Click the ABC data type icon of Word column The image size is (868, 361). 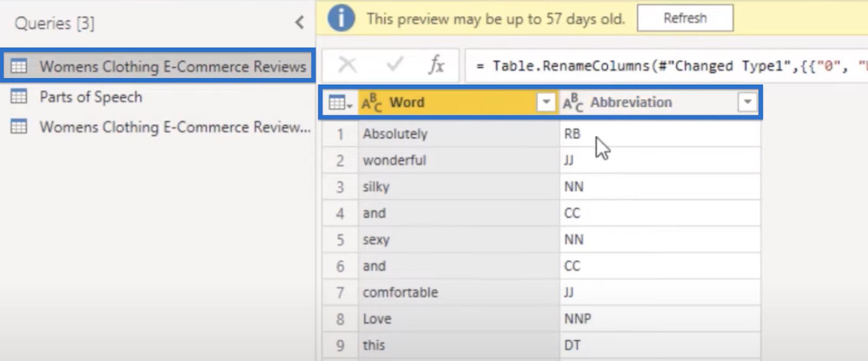coord(372,103)
